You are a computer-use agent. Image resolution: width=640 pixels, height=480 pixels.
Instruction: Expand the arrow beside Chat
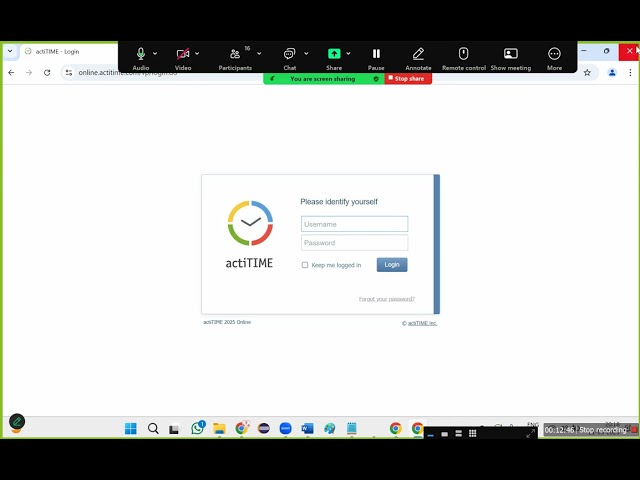[x=306, y=53]
